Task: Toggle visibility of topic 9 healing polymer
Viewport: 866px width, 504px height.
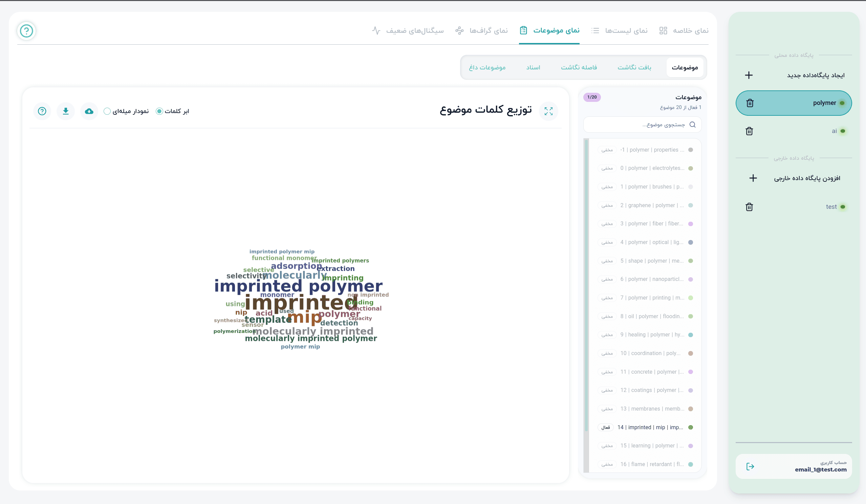Action: click(607, 335)
